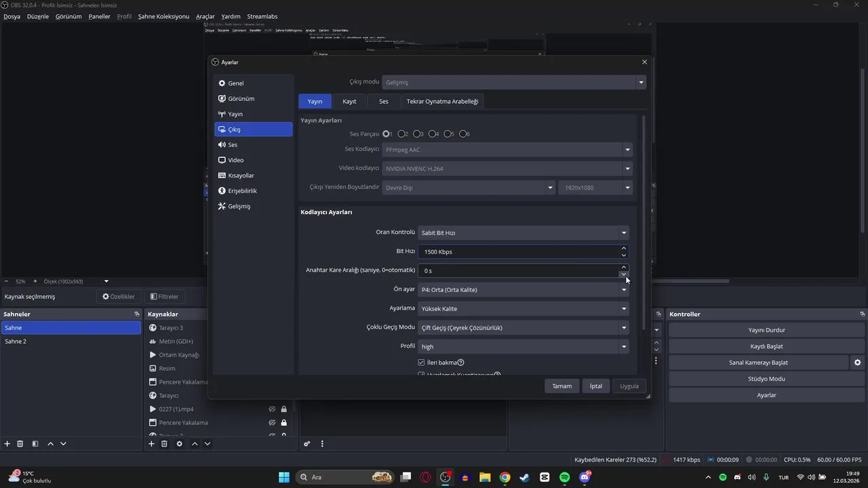Move source up arrow in Kaynaklar toolbar
The height and width of the screenshot is (488, 868).
195,444
